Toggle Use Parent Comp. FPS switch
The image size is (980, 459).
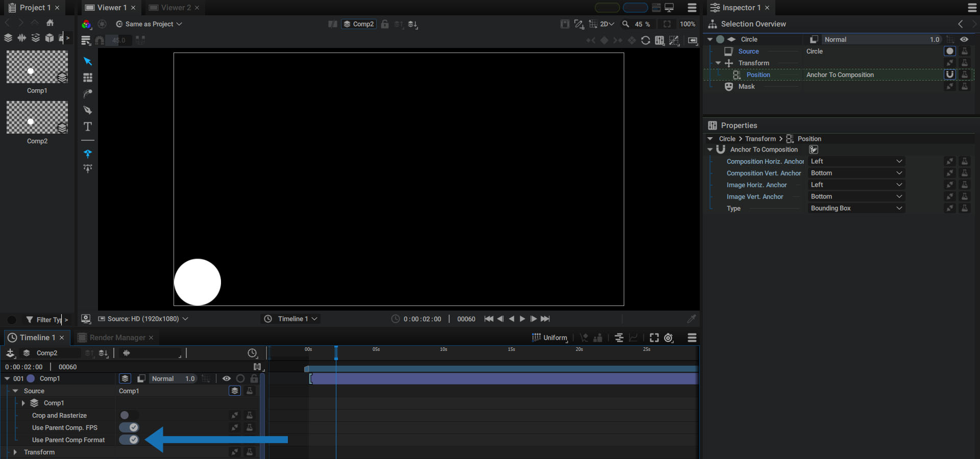point(129,427)
